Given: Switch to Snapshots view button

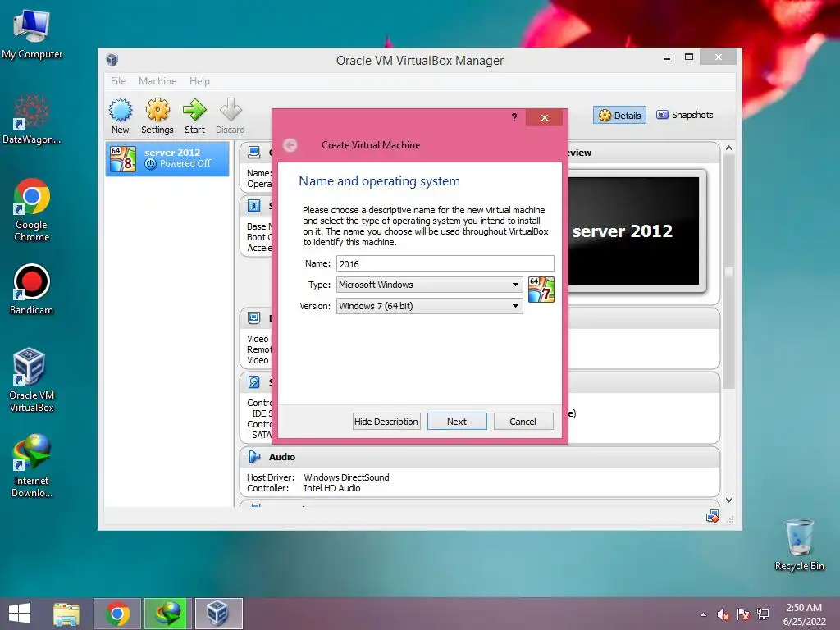Looking at the screenshot, I should tap(685, 115).
